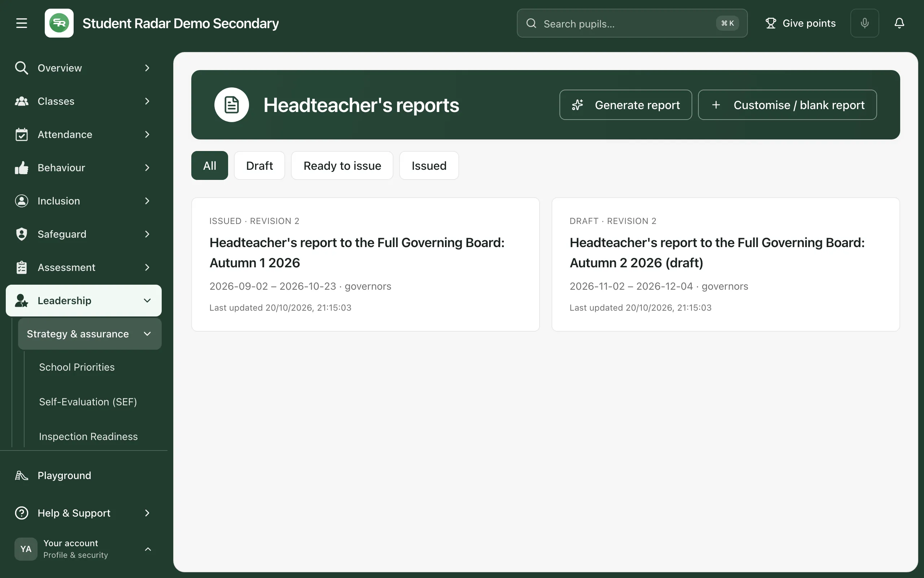Click the Attendance calendar-check icon
This screenshot has width=924, height=578.
(21, 134)
